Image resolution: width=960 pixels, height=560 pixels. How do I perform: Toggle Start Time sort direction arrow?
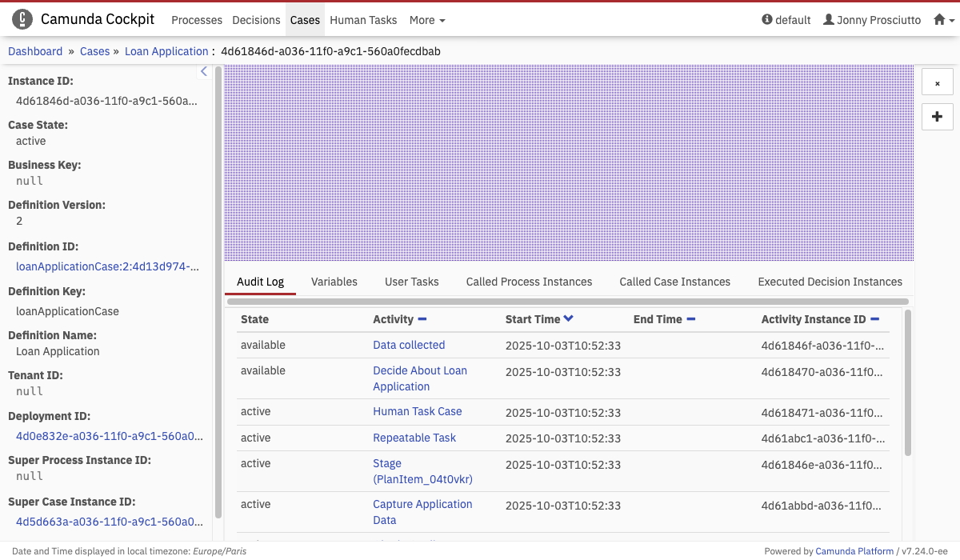coord(568,319)
